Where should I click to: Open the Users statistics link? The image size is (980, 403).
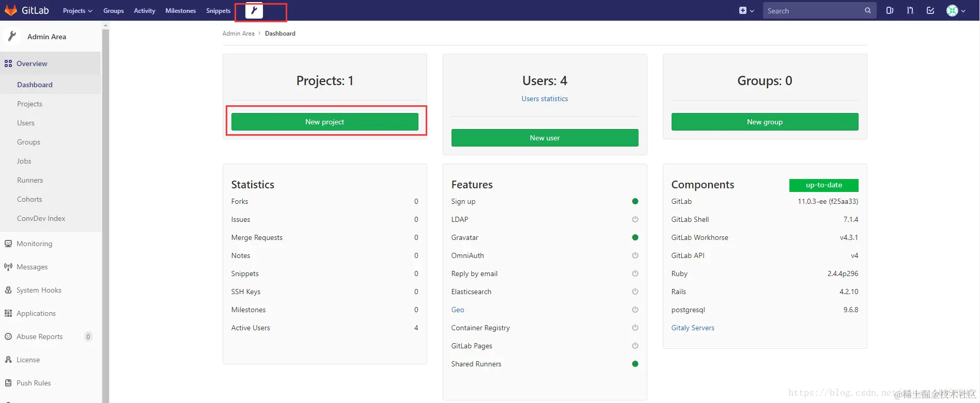point(545,99)
